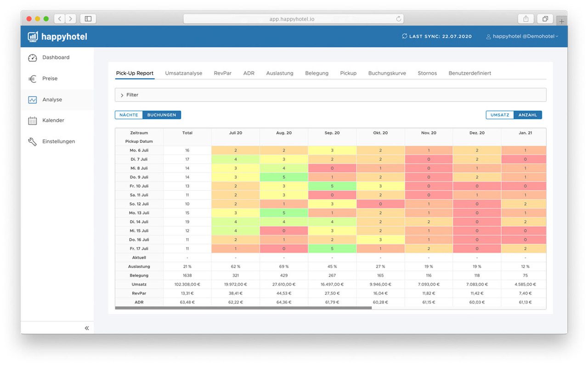
Task: Click the Preise euro icon
Action: (x=32, y=79)
